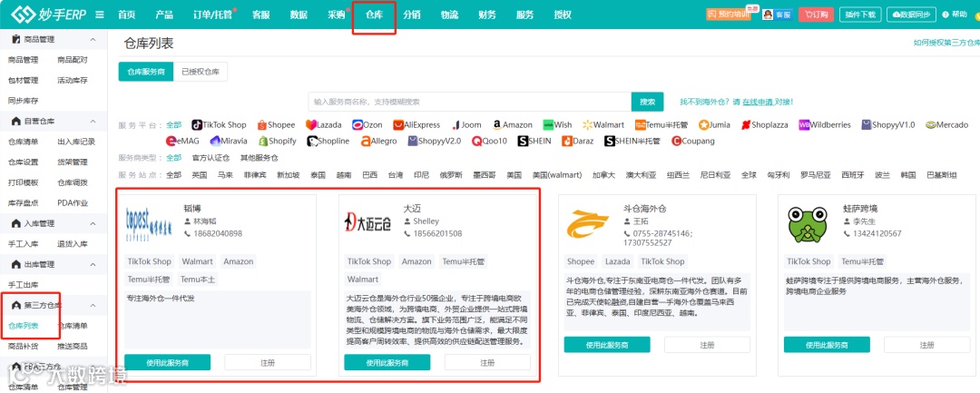Open the 财务 top menu
Image resolution: width=980 pixels, height=393 pixels.
coord(487,15)
